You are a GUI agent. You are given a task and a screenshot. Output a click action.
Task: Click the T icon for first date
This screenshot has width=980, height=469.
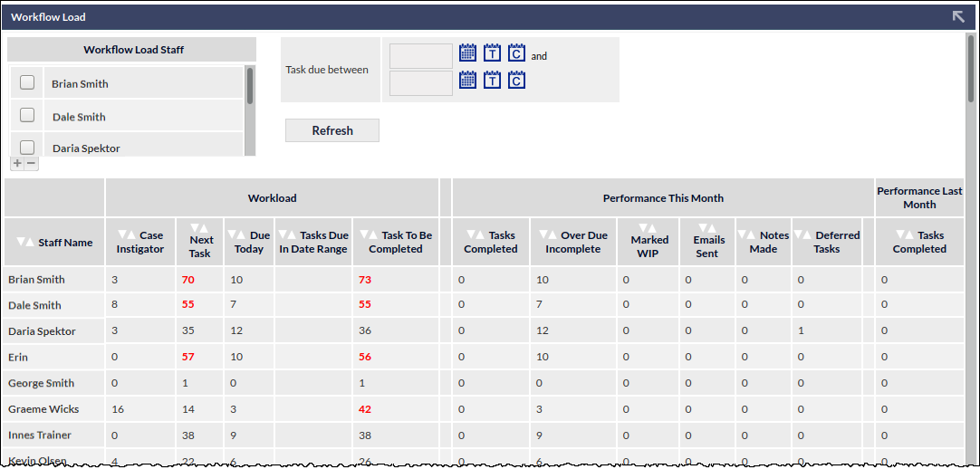[x=492, y=53]
